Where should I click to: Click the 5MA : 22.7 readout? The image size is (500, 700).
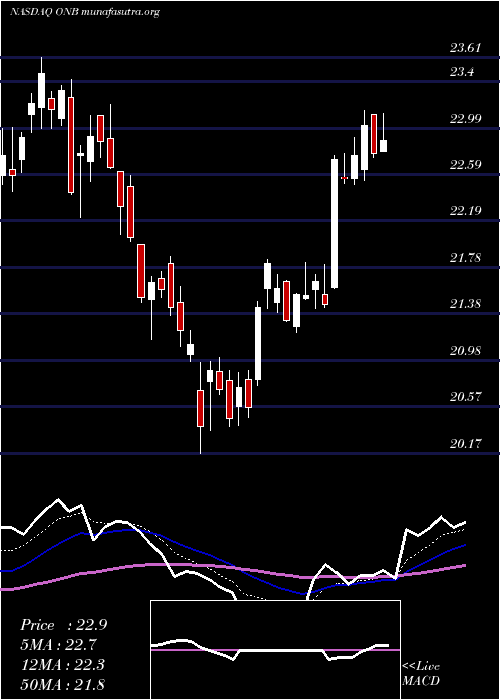click(58, 645)
